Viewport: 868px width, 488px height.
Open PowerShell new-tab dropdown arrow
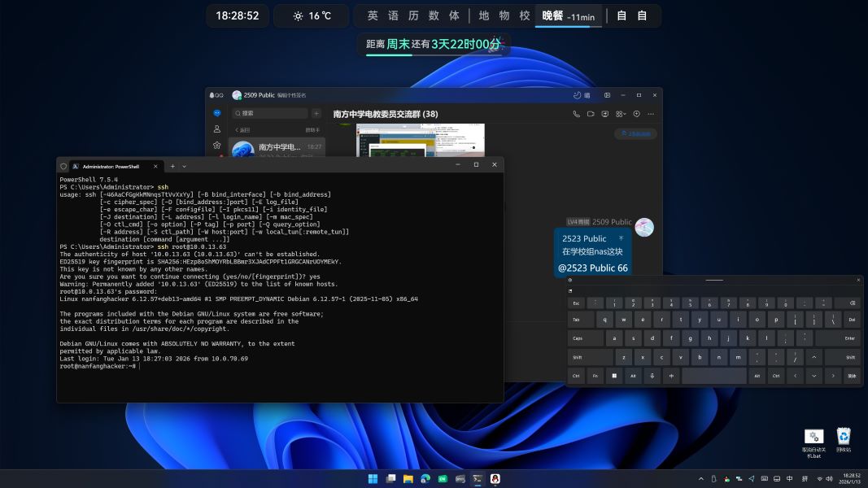pyautogui.click(x=184, y=166)
